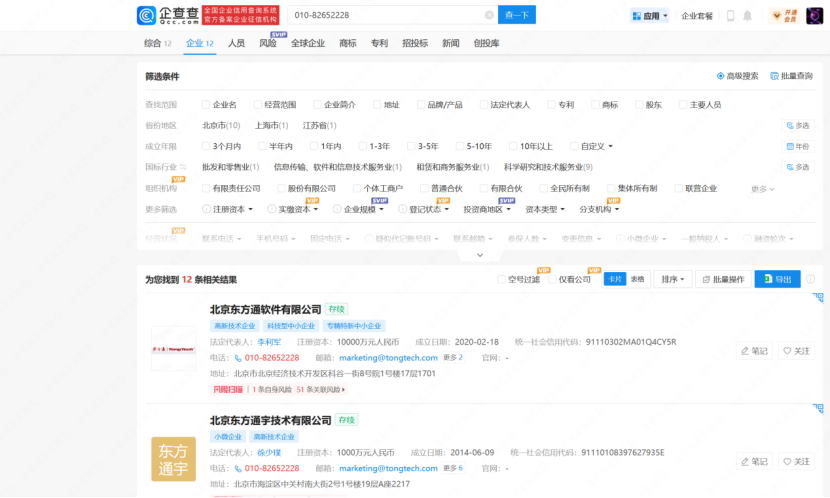Switch to the 全球企业 tab
The height and width of the screenshot is (498, 830).
[x=308, y=43]
